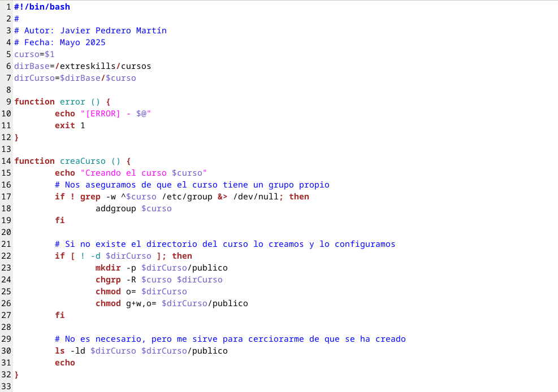Click the empty last line 33

tap(226, 386)
